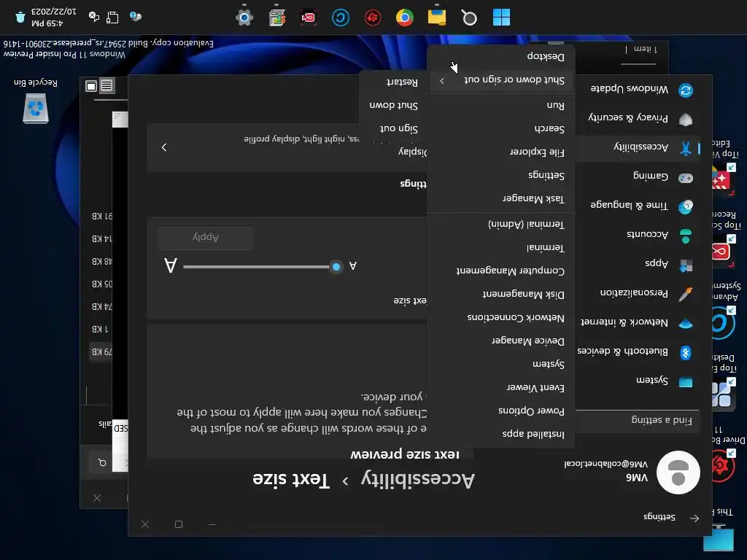This screenshot has width=747, height=560.
Task: Expand the Shut down or sign out submenu arrow
Action: [x=442, y=80]
